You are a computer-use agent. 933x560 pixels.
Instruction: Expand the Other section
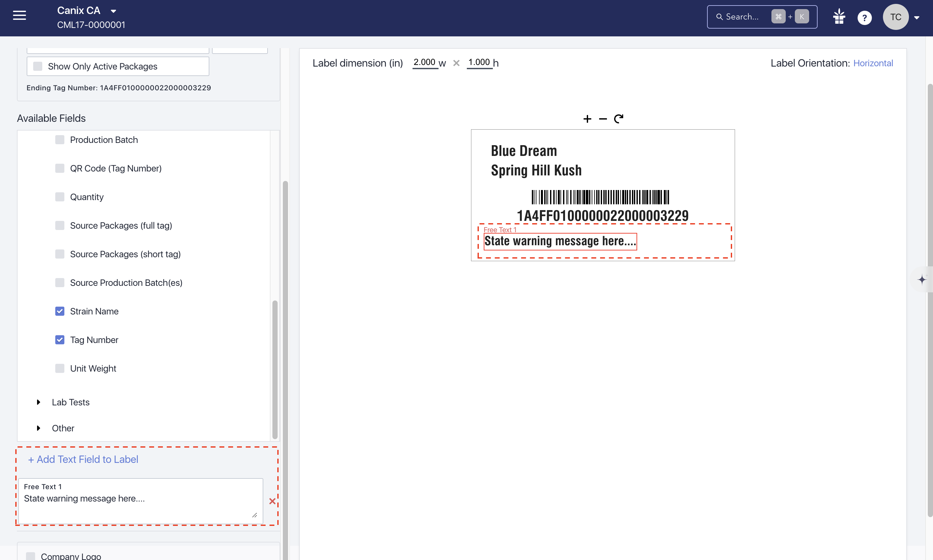pyautogui.click(x=38, y=428)
